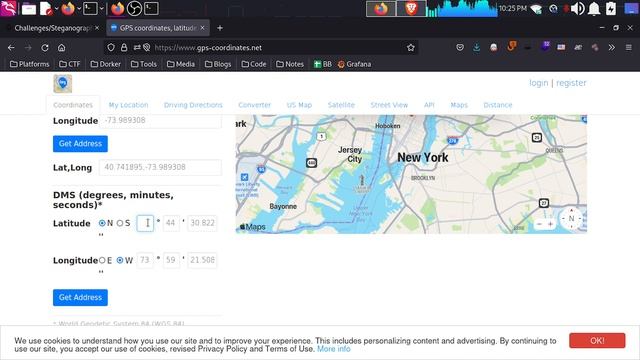The height and width of the screenshot is (360, 640).
Task: Save page to Pocket
Action: (460, 47)
